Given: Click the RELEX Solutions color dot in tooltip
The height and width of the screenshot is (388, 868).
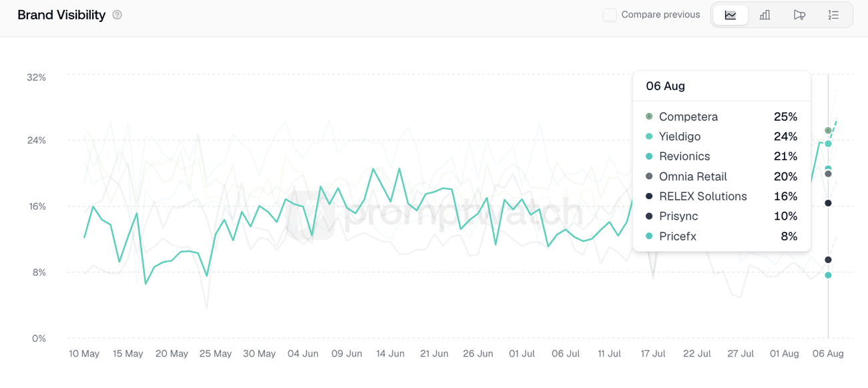Looking at the screenshot, I should click(649, 196).
